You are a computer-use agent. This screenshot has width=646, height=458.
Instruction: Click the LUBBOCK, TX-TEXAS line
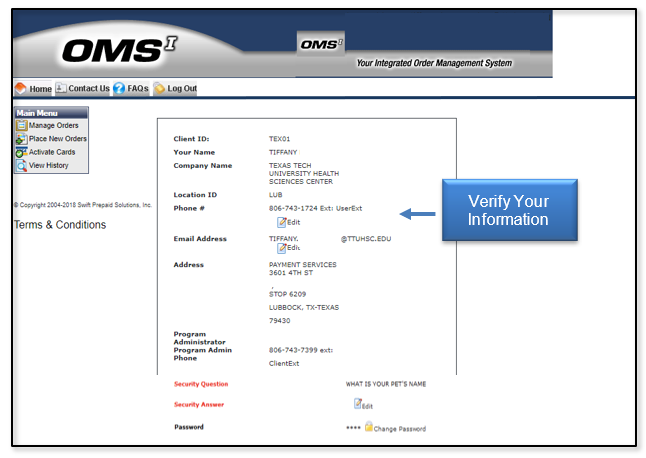tap(304, 308)
